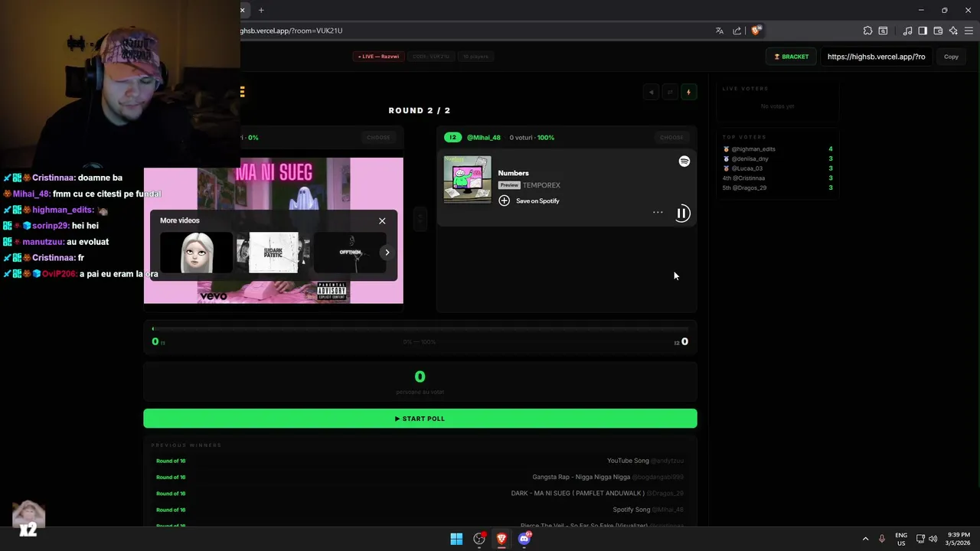The image size is (980, 551).
Task: Pause the Spotify preview of Numbers
Action: coord(682,214)
